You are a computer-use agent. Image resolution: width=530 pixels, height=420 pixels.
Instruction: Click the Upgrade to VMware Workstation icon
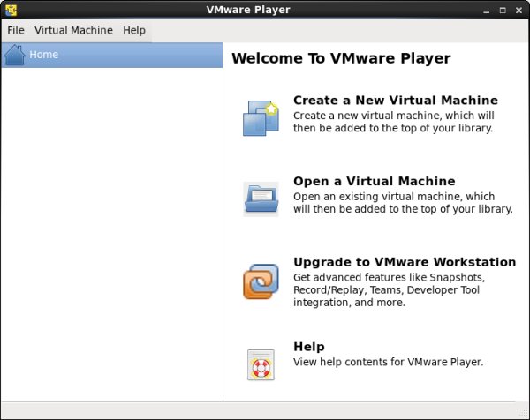coord(261,281)
